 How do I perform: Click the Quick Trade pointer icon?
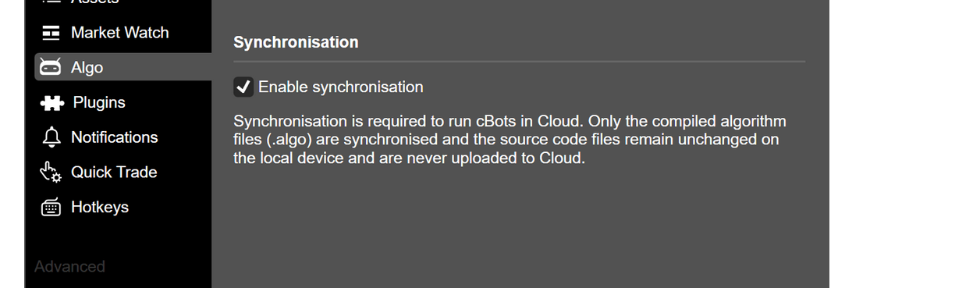[51, 172]
